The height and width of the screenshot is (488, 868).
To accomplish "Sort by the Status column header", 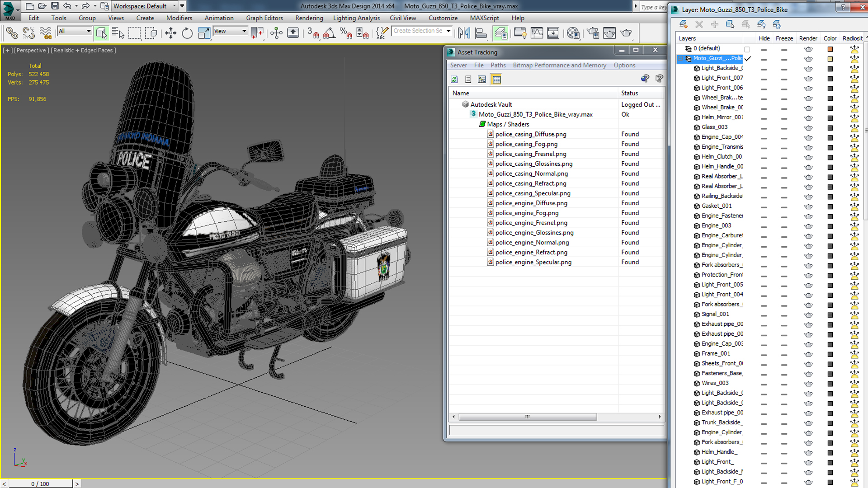I will pyautogui.click(x=642, y=93).
